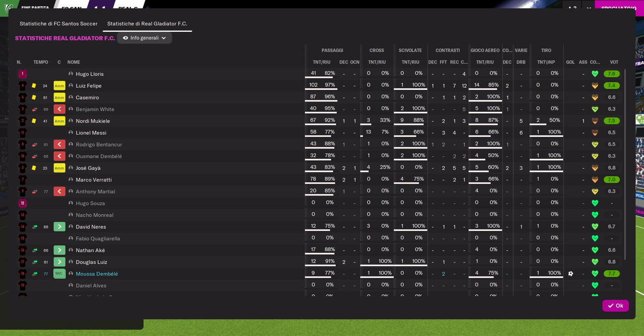Open Douglas Luiz's name link
Screen dimensions: 644x336
point(92,262)
